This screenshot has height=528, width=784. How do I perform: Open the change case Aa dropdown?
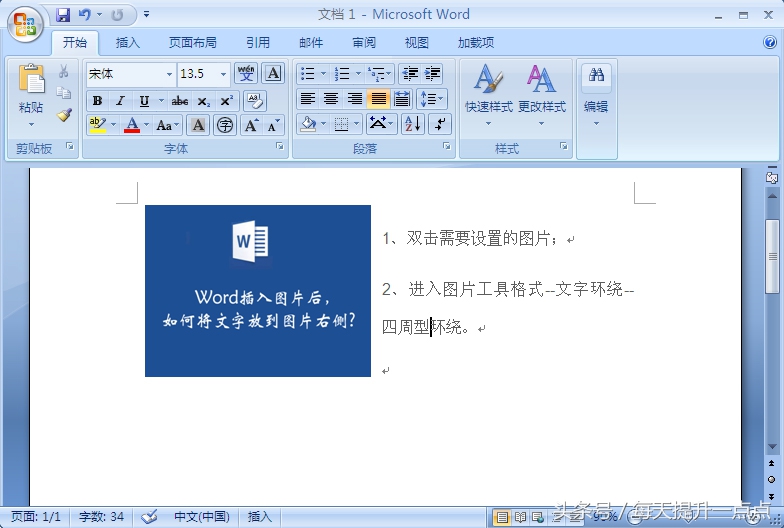[x=168, y=125]
